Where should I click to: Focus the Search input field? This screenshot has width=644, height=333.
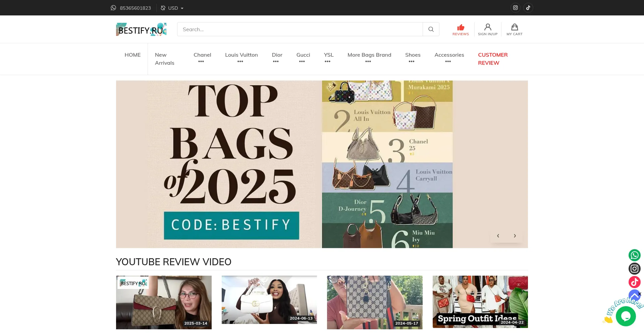[x=300, y=29]
